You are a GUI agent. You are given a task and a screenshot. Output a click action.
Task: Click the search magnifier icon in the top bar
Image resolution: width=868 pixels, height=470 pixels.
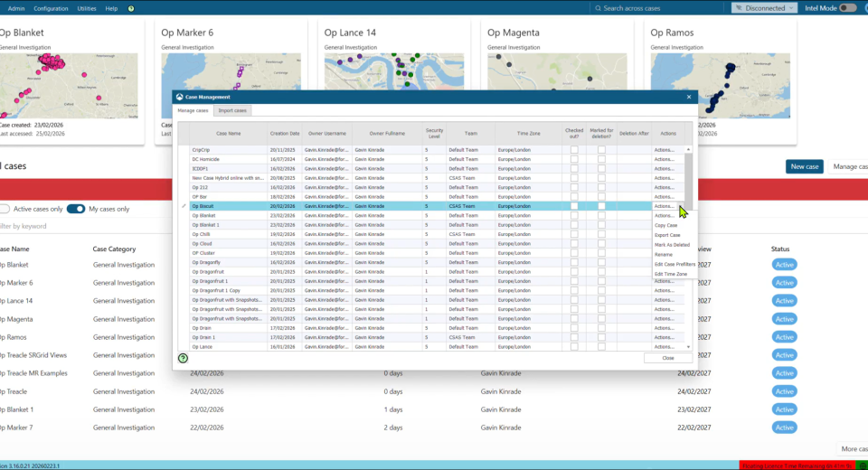598,8
